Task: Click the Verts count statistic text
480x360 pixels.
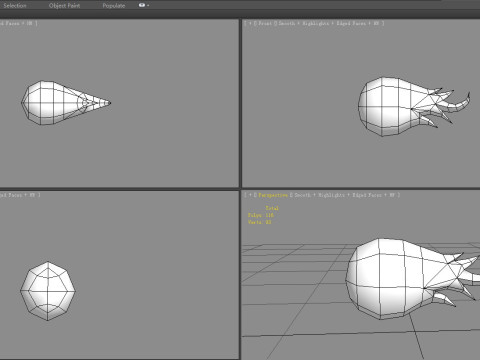Action: [260, 222]
